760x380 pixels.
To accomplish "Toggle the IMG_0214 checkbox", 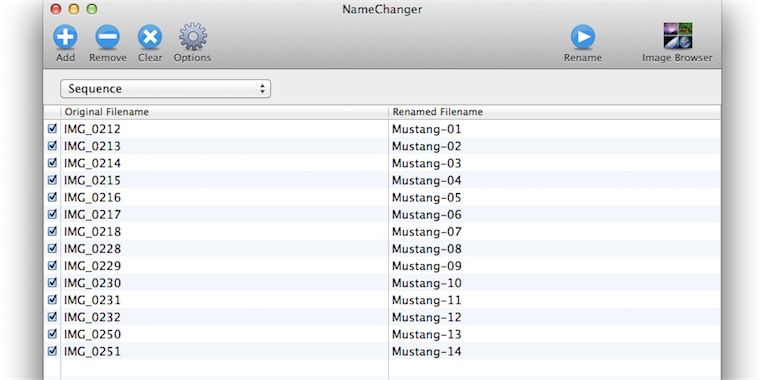I will [x=52, y=162].
